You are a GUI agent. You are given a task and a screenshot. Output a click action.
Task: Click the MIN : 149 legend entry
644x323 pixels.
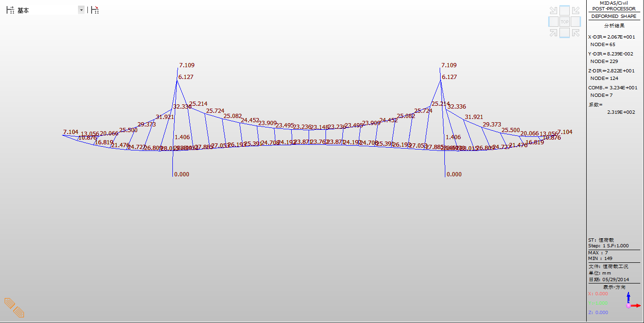coord(600,259)
